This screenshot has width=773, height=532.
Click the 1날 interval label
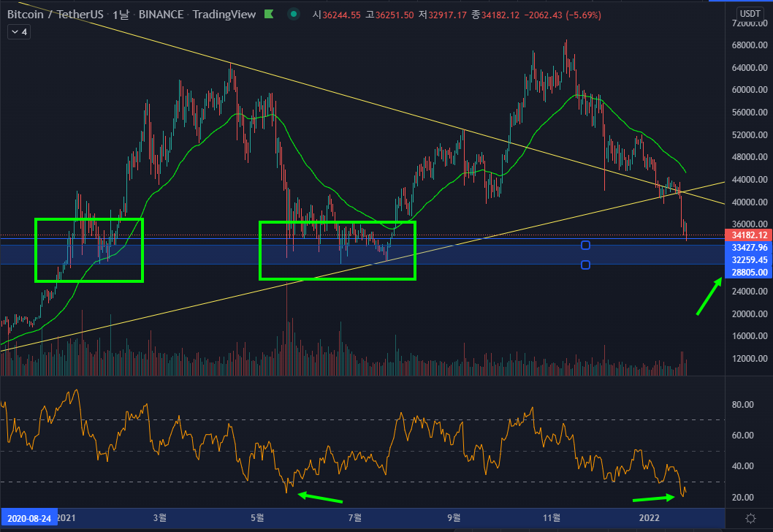tap(121, 15)
